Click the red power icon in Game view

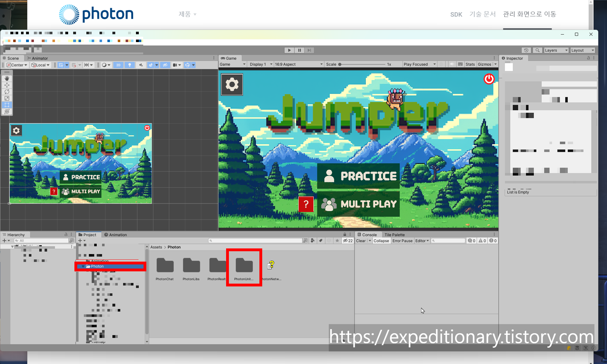pos(489,79)
